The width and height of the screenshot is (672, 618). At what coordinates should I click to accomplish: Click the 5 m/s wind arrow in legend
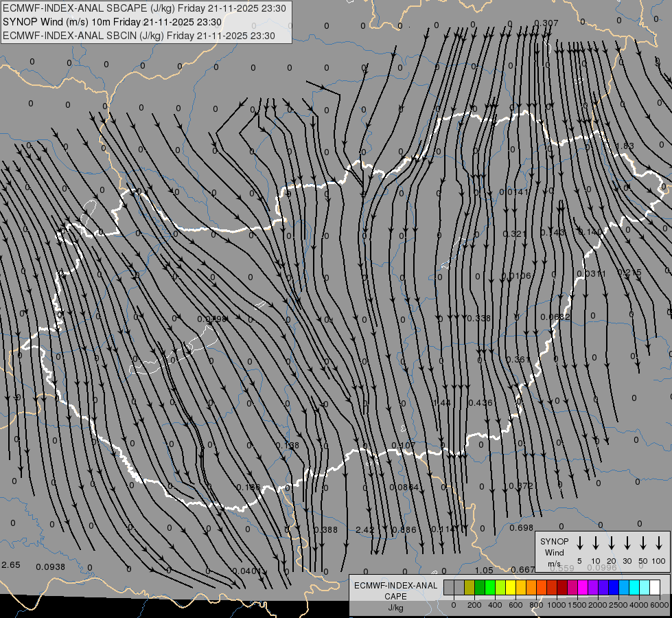click(580, 543)
